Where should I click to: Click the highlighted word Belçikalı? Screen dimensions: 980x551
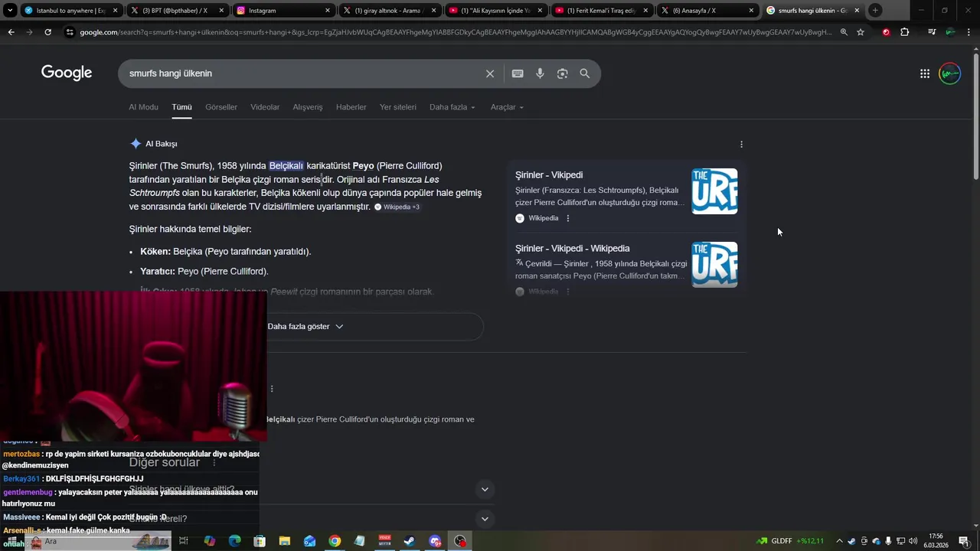(286, 166)
